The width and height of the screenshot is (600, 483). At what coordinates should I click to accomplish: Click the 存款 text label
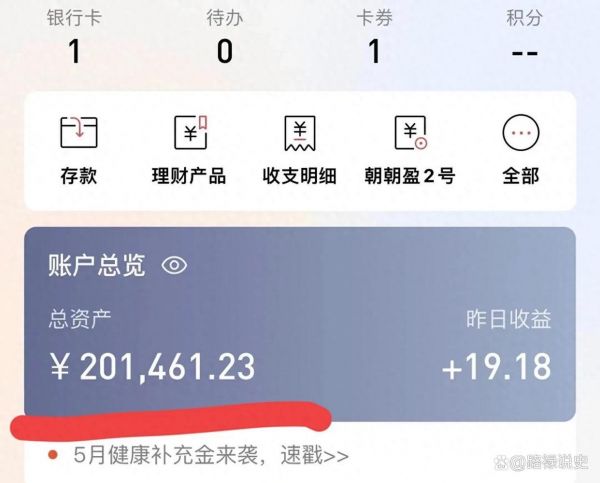point(79,176)
